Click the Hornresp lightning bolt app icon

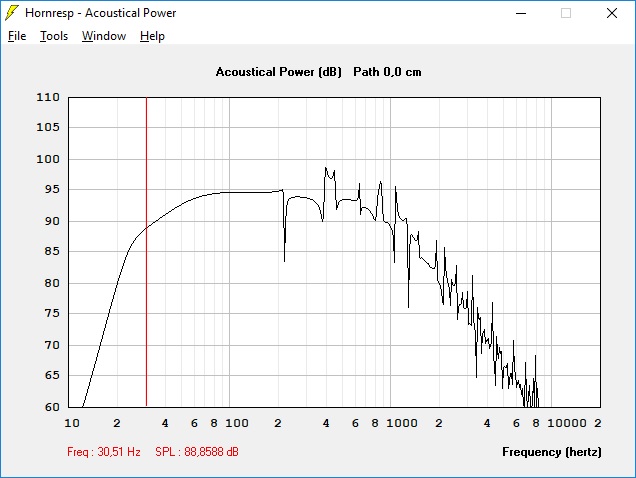11,13
